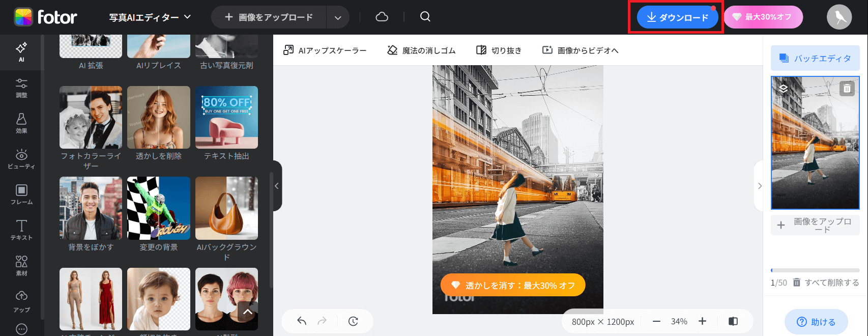Open the AI tools sidebar tab
Viewport: 868px width, 336px height.
(21, 52)
